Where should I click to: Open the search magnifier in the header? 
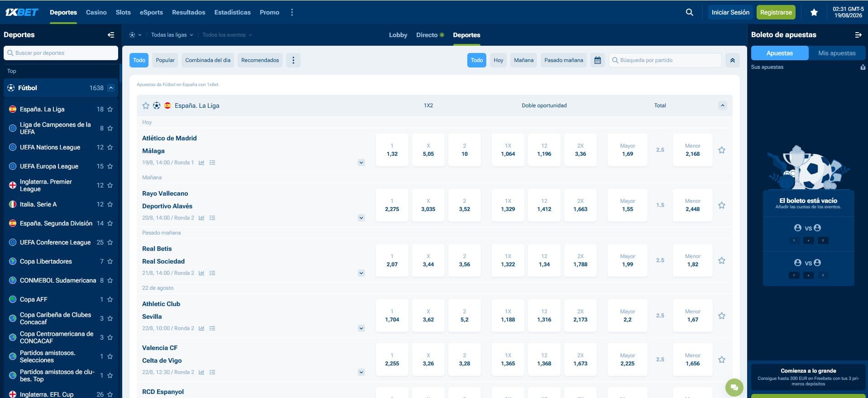pos(689,12)
